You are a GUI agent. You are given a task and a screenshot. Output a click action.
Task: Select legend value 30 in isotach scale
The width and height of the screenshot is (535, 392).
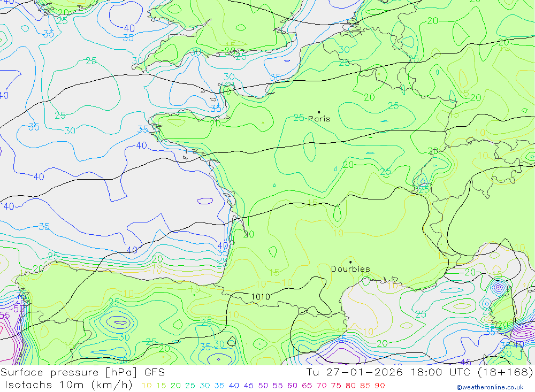pos(205,386)
